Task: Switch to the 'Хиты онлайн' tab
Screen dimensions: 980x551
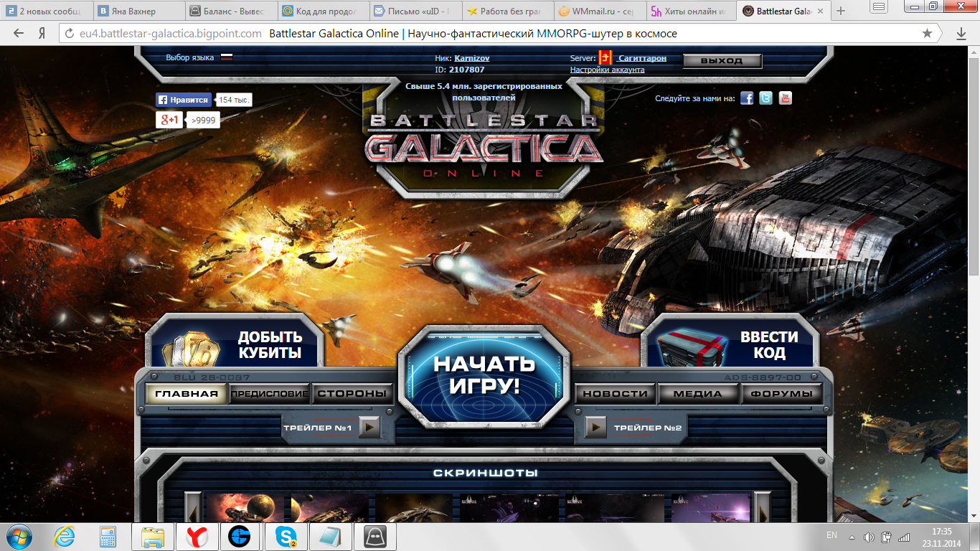Action: (690, 11)
